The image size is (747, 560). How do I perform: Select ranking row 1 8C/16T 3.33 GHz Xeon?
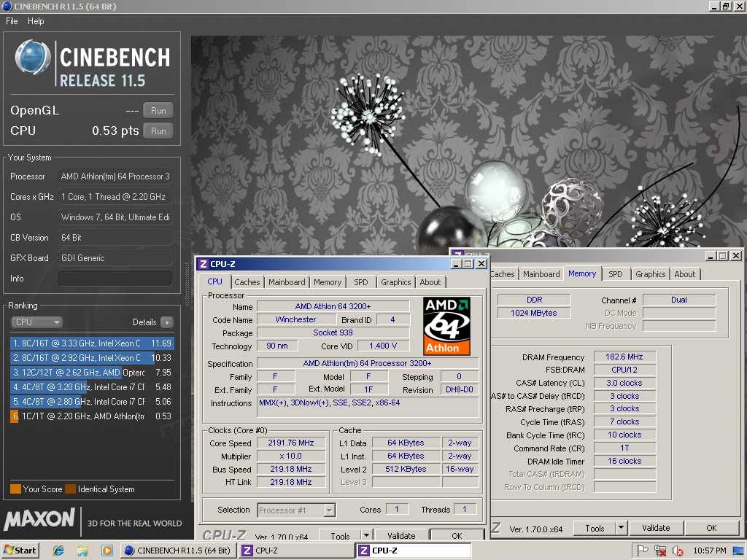click(x=91, y=343)
